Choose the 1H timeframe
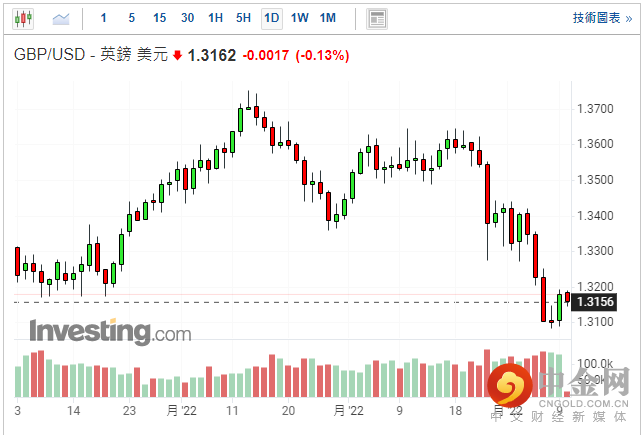The image size is (644, 435). click(x=215, y=18)
